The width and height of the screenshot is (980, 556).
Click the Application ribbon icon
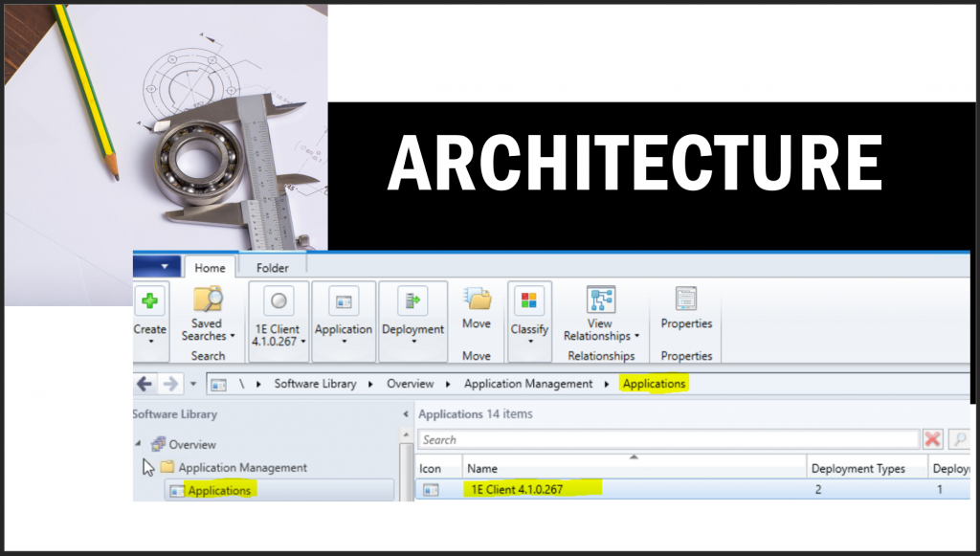(x=344, y=302)
